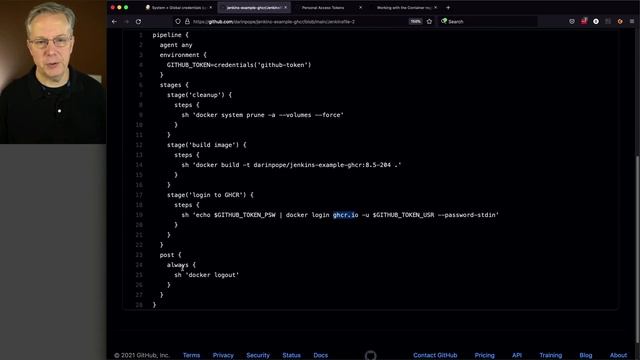Open the tracking protection shield icon

click(x=178, y=22)
